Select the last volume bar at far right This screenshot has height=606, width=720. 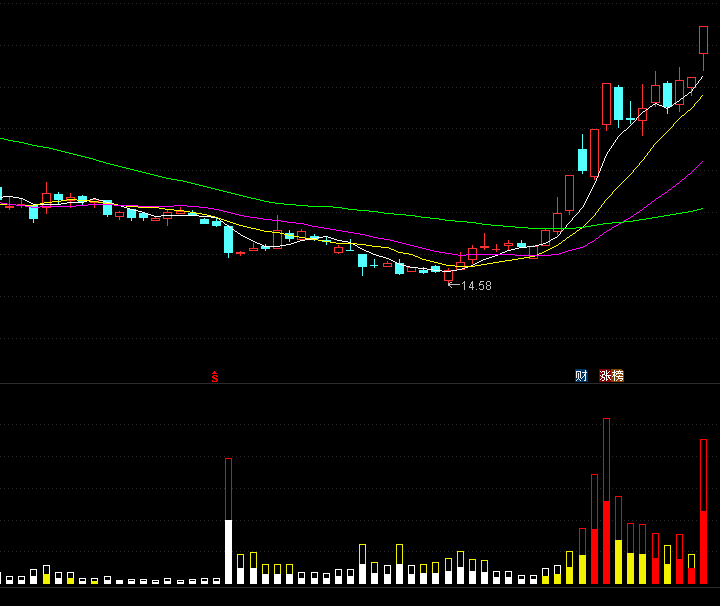pos(703,511)
